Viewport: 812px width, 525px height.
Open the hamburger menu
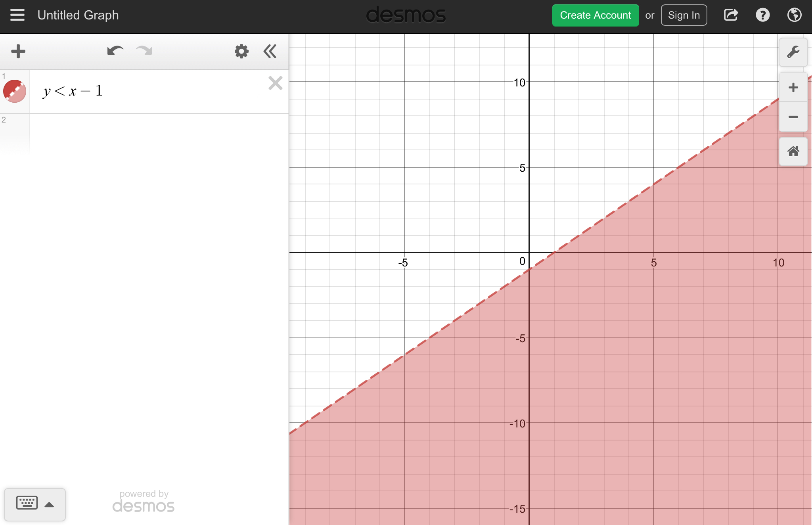(17, 15)
